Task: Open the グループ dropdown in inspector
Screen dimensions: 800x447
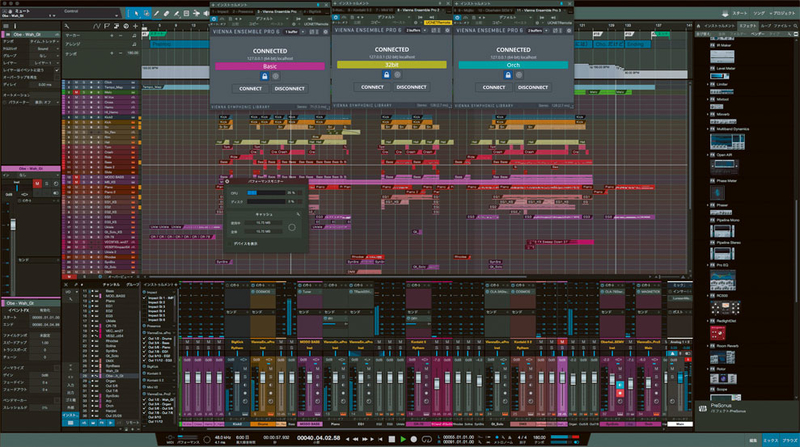Action: [44, 56]
